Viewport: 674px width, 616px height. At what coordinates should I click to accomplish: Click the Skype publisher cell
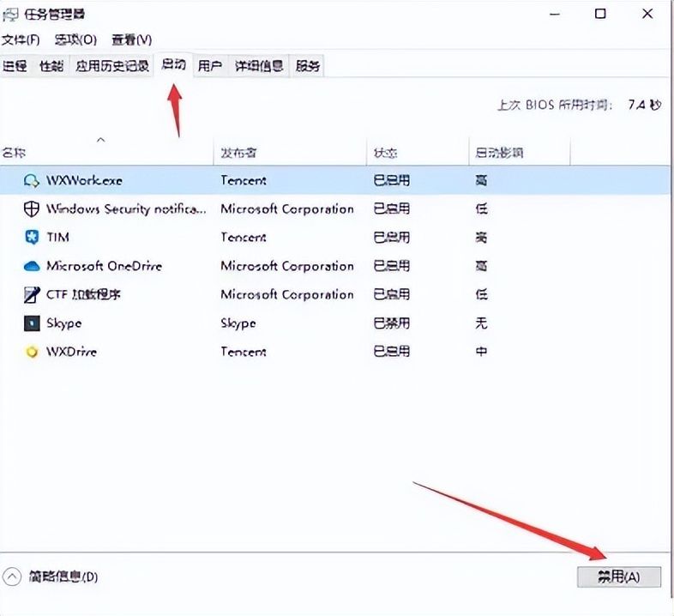click(238, 323)
